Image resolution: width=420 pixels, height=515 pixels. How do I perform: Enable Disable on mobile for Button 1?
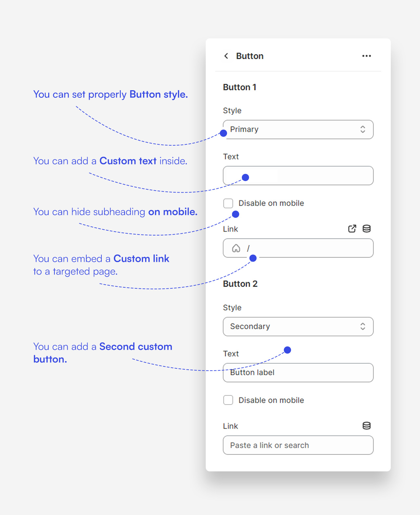228,203
